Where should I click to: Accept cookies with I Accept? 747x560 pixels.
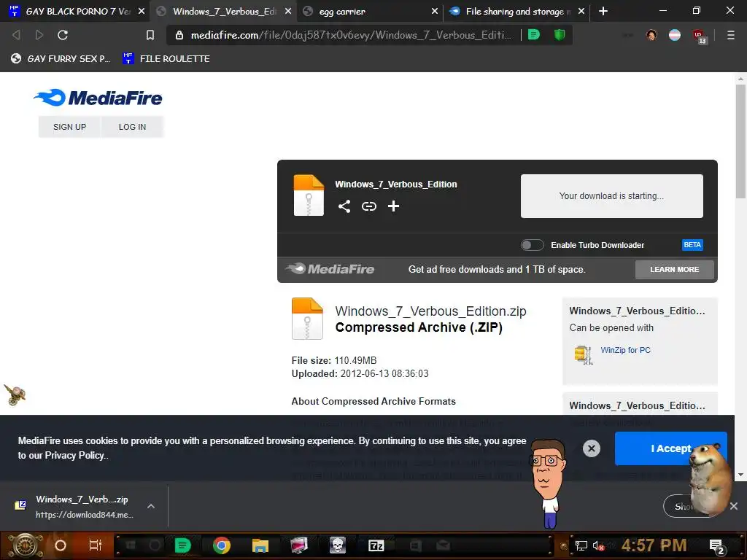[671, 448]
